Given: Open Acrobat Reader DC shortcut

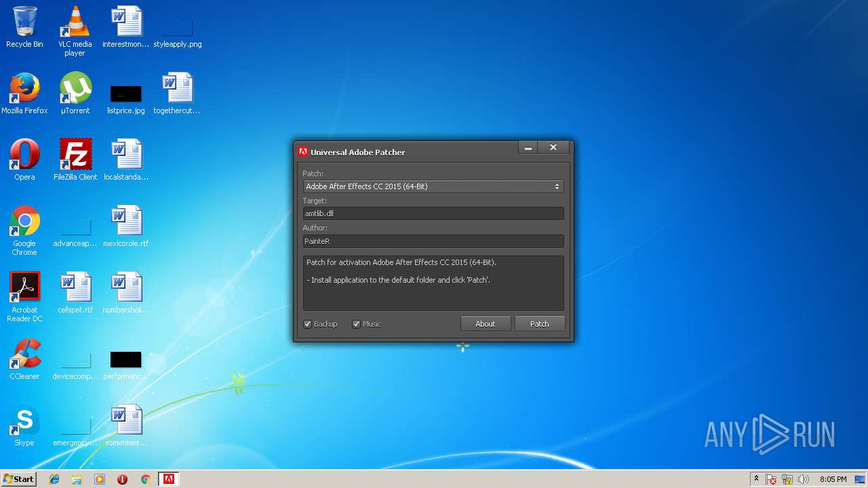Looking at the screenshot, I should (x=24, y=297).
